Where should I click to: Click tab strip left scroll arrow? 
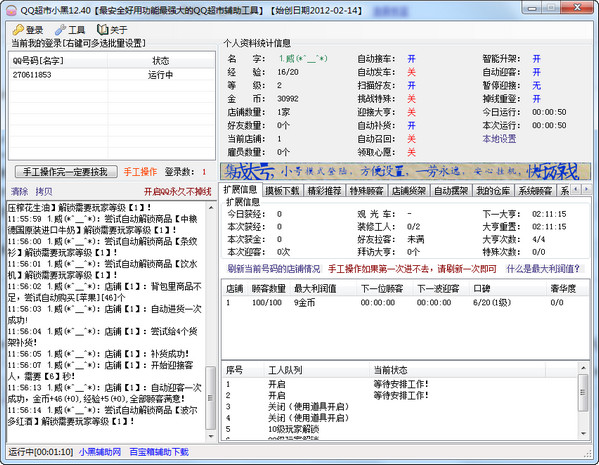point(576,189)
